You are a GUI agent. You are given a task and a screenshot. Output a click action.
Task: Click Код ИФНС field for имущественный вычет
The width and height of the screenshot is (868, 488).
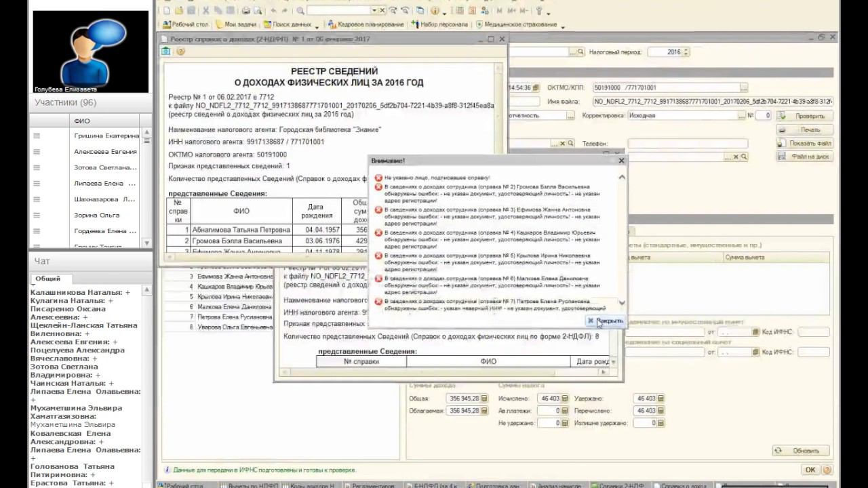click(814, 332)
